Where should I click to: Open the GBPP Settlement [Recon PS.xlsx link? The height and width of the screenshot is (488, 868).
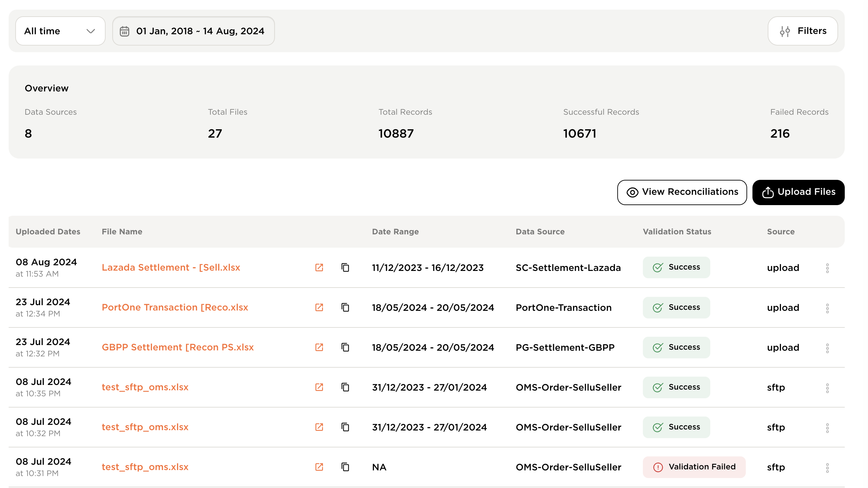(x=178, y=347)
